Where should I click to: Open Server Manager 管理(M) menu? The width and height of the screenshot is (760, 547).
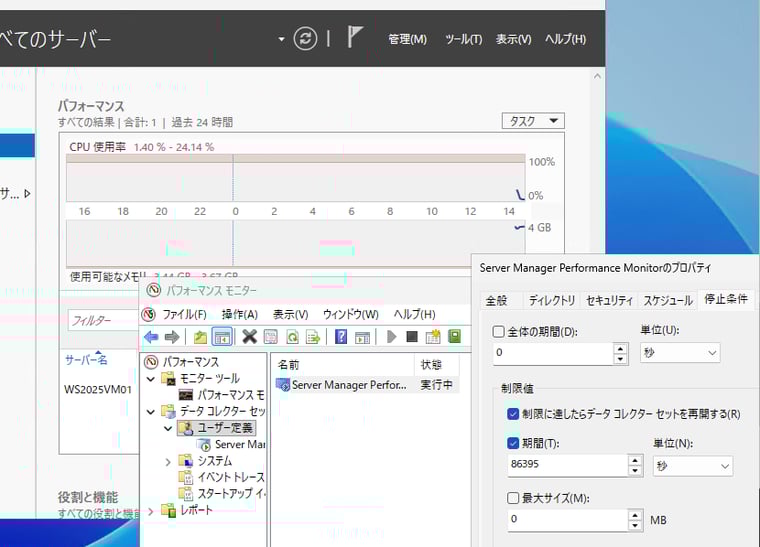click(x=408, y=39)
